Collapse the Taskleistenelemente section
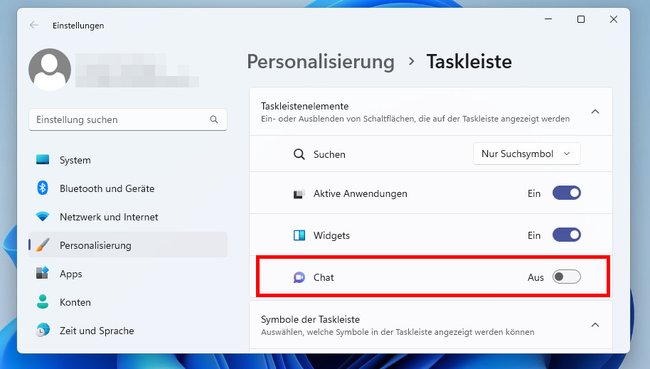The height and width of the screenshot is (369, 650). point(595,112)
